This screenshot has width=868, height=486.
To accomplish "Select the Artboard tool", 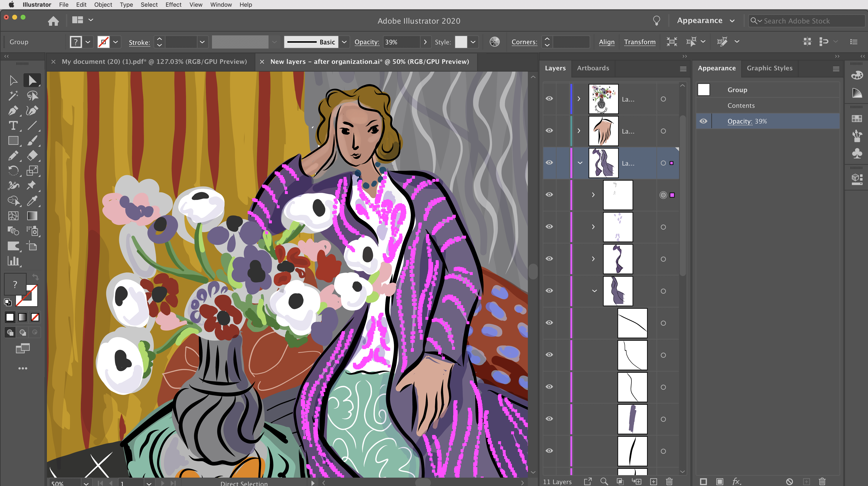I will click(32, 246).
